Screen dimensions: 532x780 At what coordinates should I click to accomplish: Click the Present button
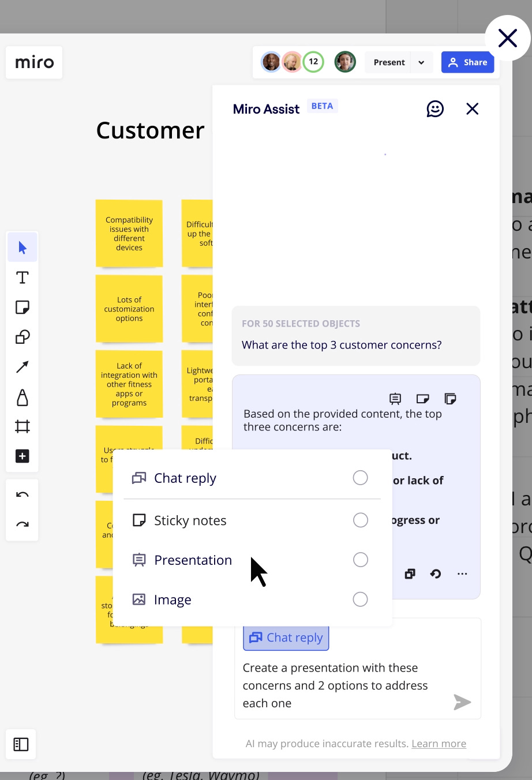(x=389, y=62)
